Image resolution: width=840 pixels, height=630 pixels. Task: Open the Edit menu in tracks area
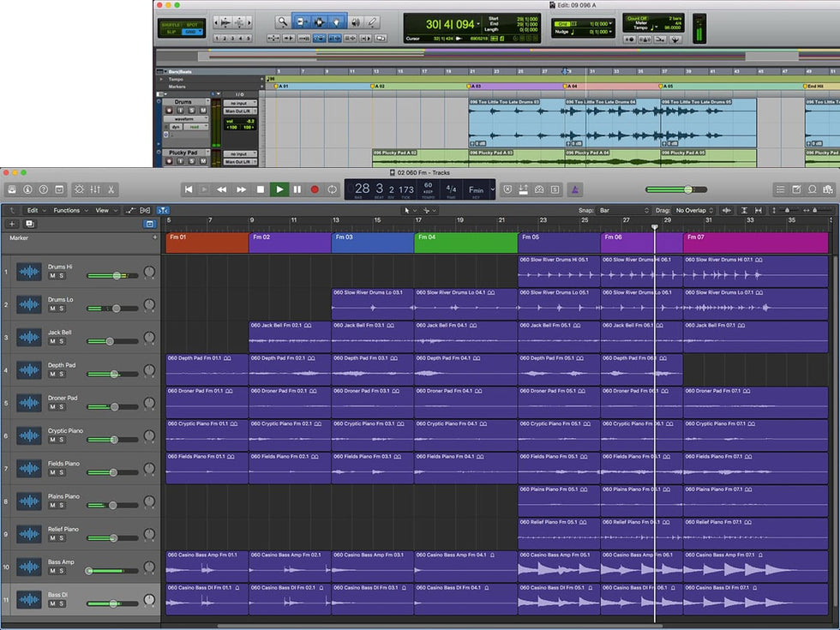click(x=34, y=210)
